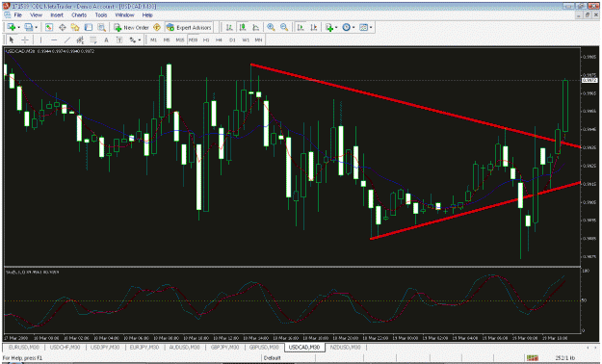
Task: Expand the Profiles dropdown arrow
Action: point(36,27)
